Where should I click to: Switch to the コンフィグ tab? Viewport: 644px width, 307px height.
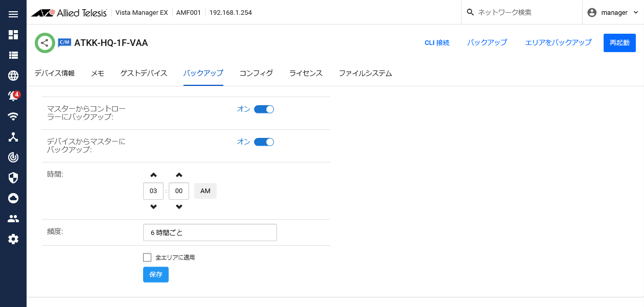pyautogui.click(x=256, y=74)
